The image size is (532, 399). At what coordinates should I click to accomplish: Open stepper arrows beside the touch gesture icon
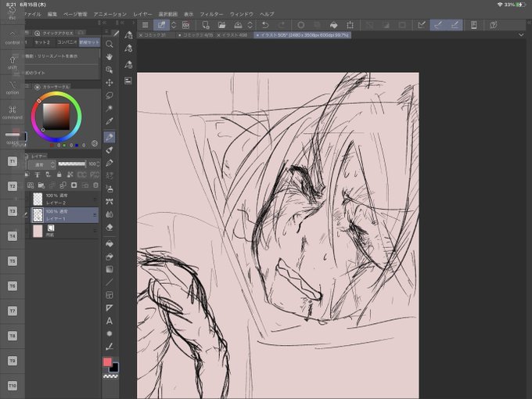point(174,25)
